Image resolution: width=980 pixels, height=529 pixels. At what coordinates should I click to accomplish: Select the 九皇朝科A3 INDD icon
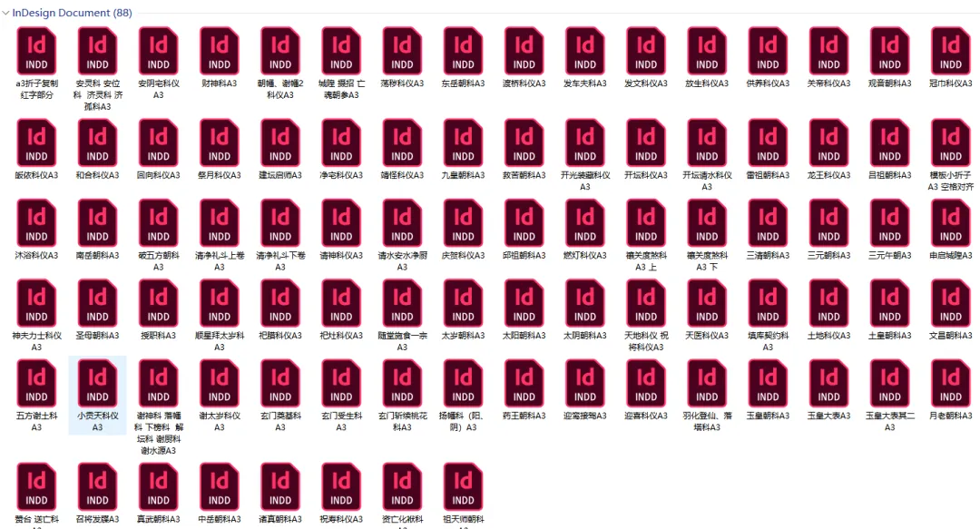click(x=463, y=142)
